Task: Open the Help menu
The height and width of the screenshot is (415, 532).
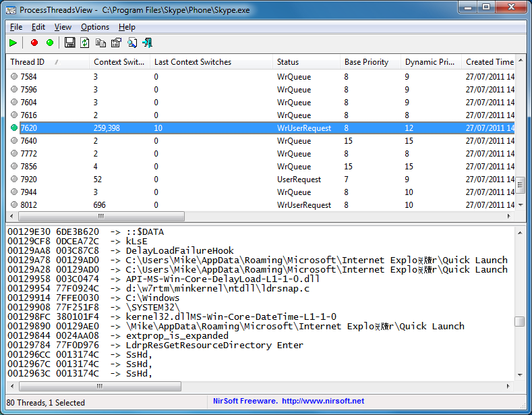Action: [x=127, y=27]
